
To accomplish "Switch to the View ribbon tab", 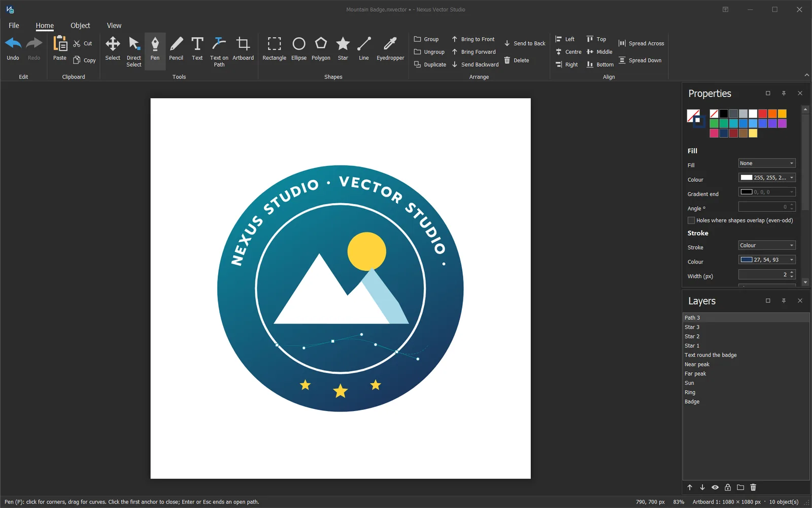I will (x=114, y=25).
